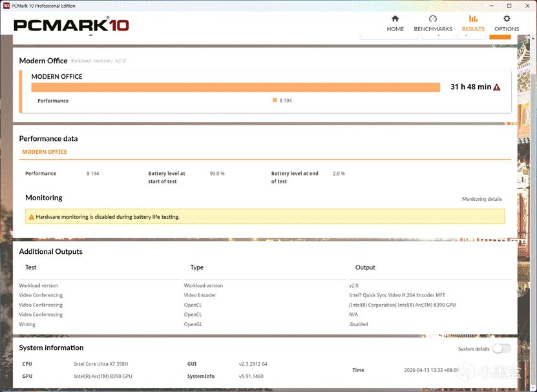Select the Intel Quick Sync Video output cell
This screenshot has height=392, width=537.
click(397, 295)
